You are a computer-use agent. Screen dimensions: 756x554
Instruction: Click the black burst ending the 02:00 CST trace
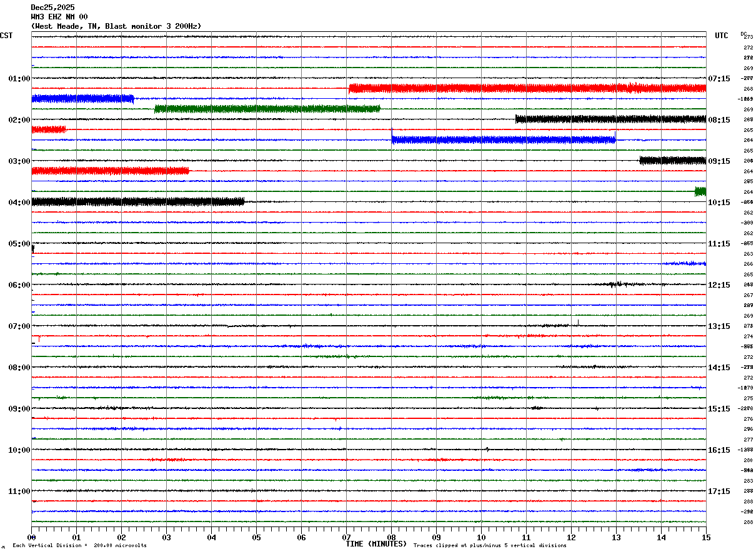610,119
